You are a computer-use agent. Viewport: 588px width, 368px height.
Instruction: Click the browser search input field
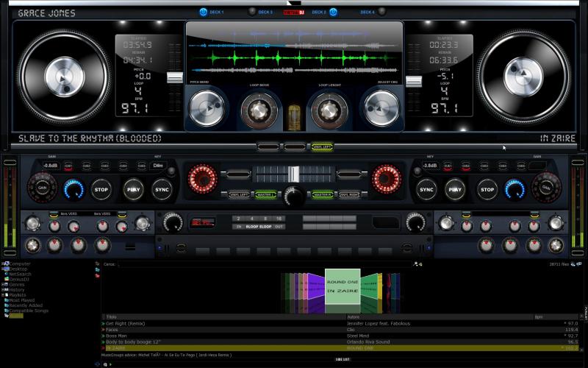pyautogui.click(x=265, y=264)
